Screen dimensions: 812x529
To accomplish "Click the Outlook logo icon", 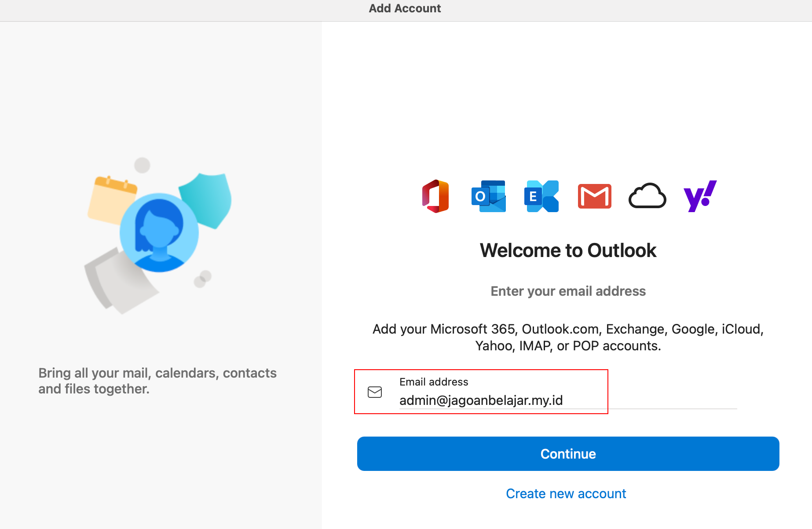I will [x=488, y=196].
